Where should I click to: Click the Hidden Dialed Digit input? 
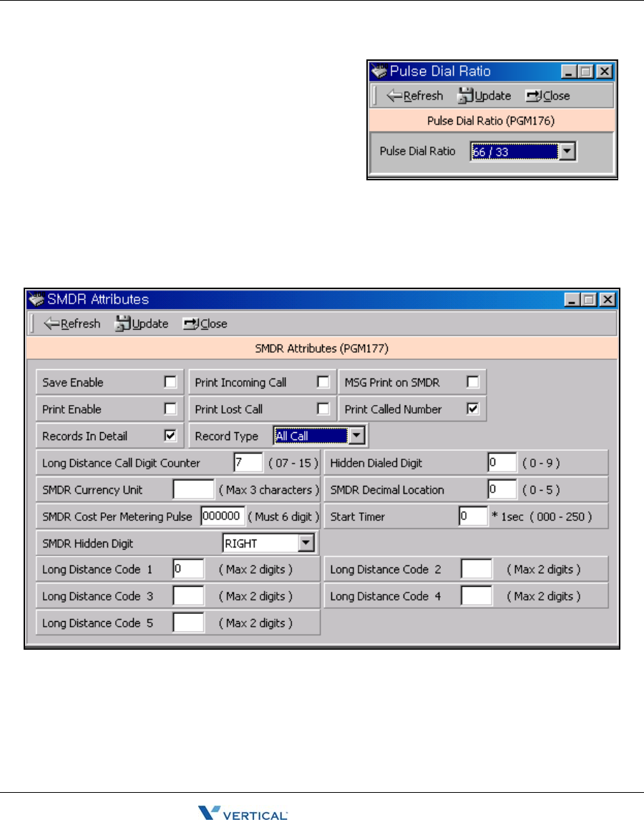[502, 463]
